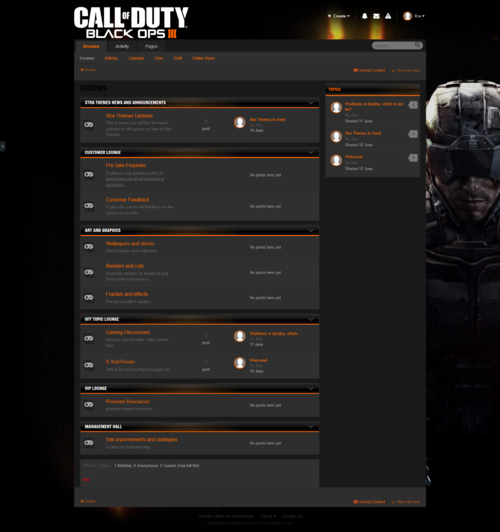Click the search magnifier icon
This screenshot has height=532, width=500.
(417, 45)
